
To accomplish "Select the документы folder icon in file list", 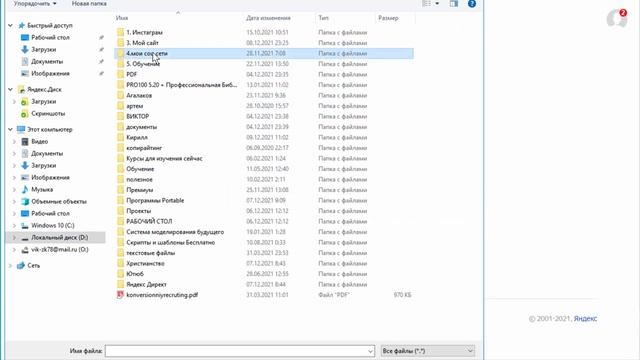I will (x=120, y=127).
